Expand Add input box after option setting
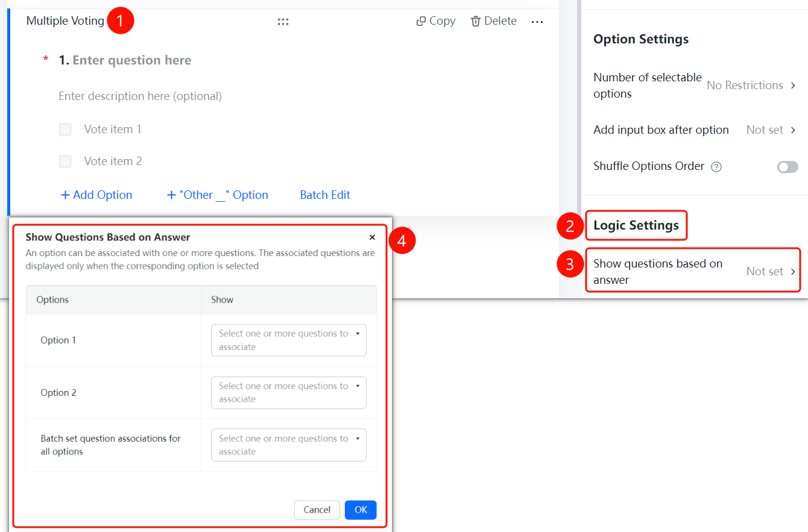The height and width of the screenshot is (532, 808). pos(696,130)
